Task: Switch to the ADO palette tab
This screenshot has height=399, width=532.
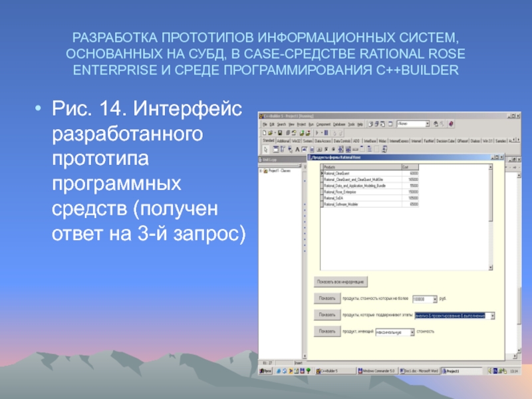Action: pyautogui.click(x=356, y=141)
